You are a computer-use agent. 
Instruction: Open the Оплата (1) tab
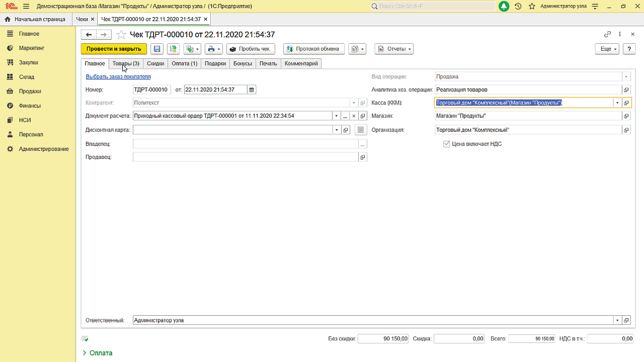(x=184, y=64)
